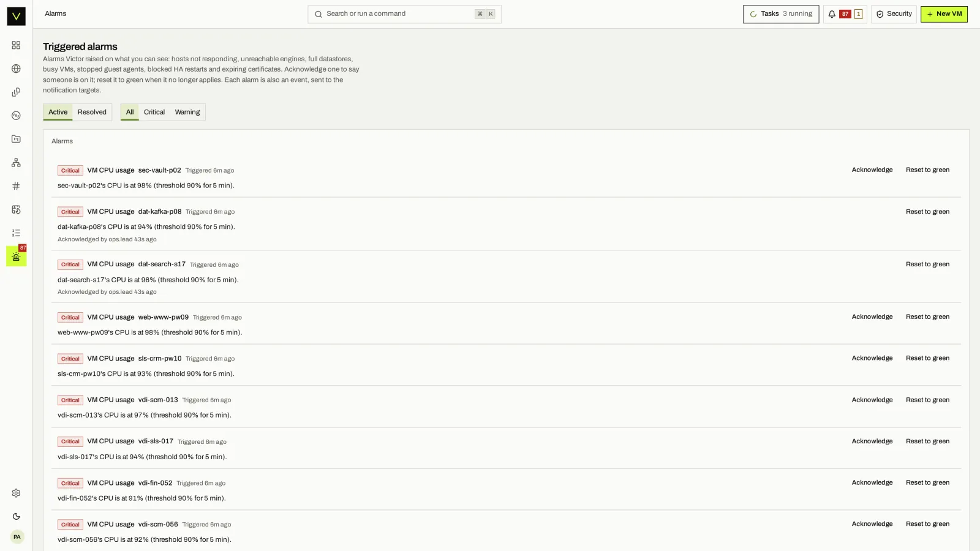980x551 pixels.
Task: Open the network topology icon in sidebar
Action: click(16, 162)
